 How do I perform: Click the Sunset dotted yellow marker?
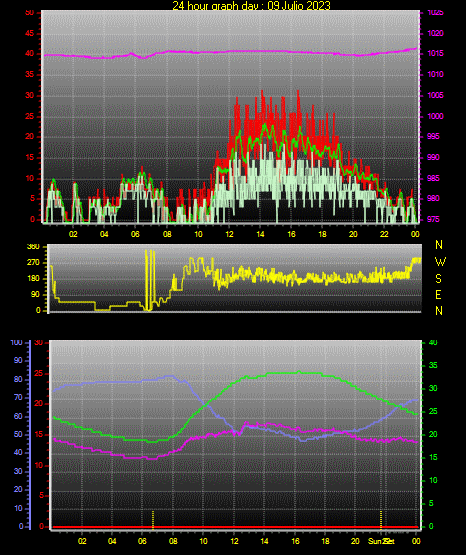tap(381, 520)
